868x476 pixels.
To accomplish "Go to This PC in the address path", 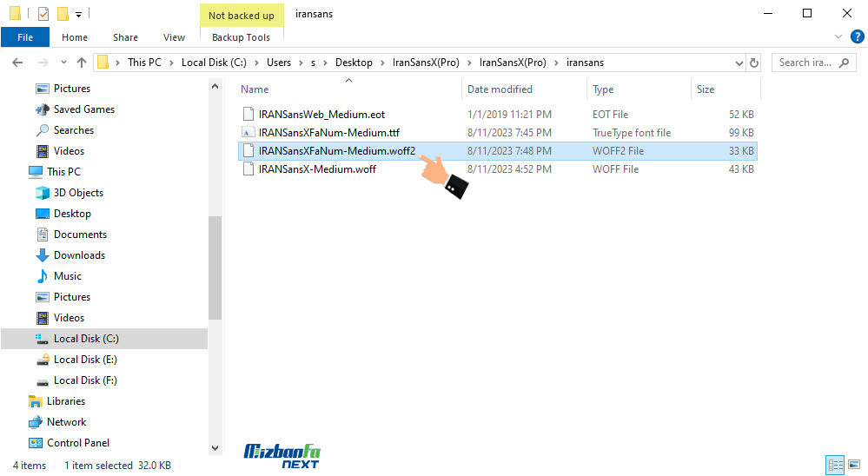I will click(x=144, y=63).
